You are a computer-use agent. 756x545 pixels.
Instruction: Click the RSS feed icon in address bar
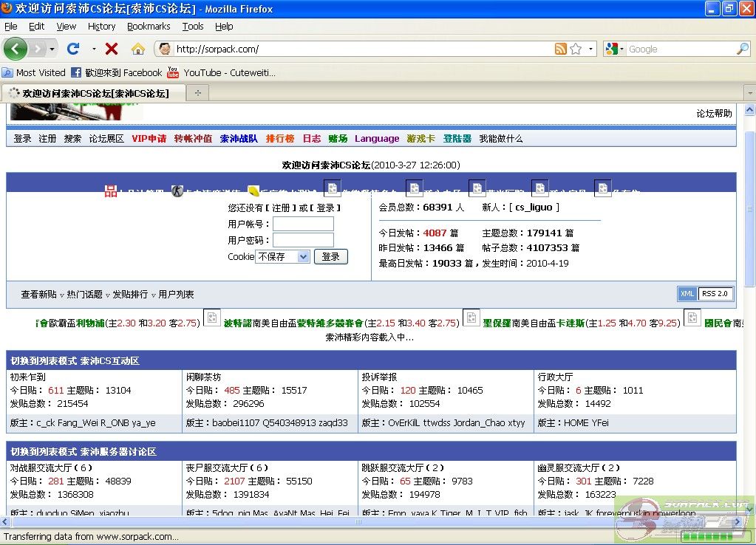pyautogui.click(x=561, y=49)
